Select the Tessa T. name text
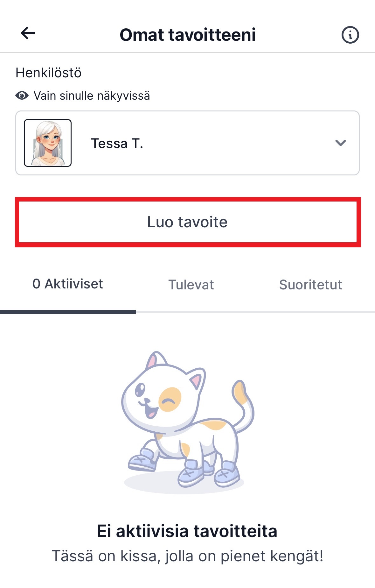This screenshot has width=375, height=588. 117,143
